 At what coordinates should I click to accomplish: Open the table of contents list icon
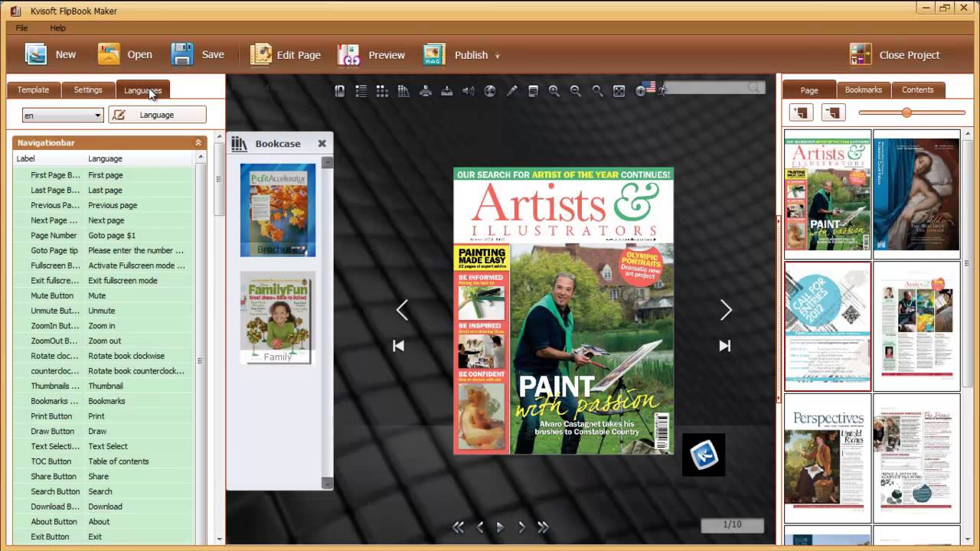[x=361, y=91]
